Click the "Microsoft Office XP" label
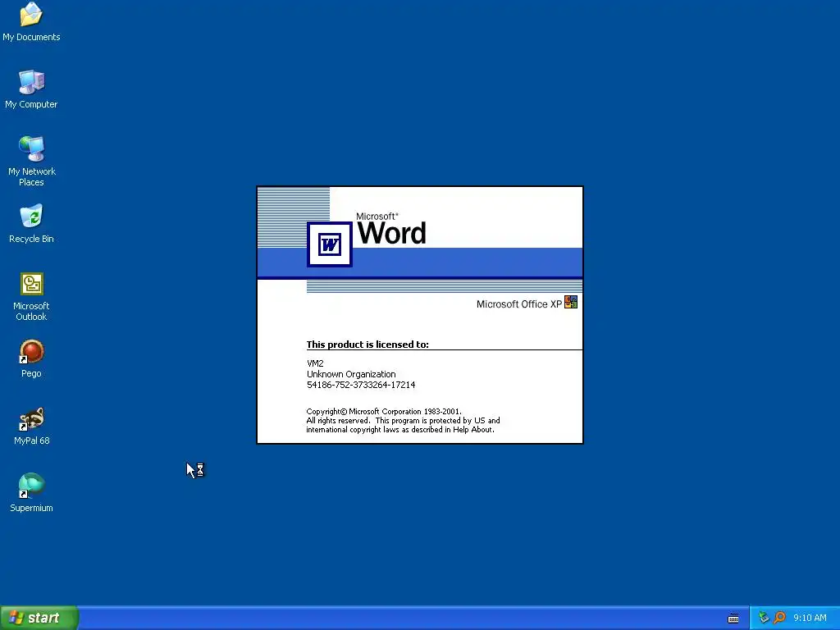This screenshot has width=840, height=630. pyautogui.click(x=518, y=304)
